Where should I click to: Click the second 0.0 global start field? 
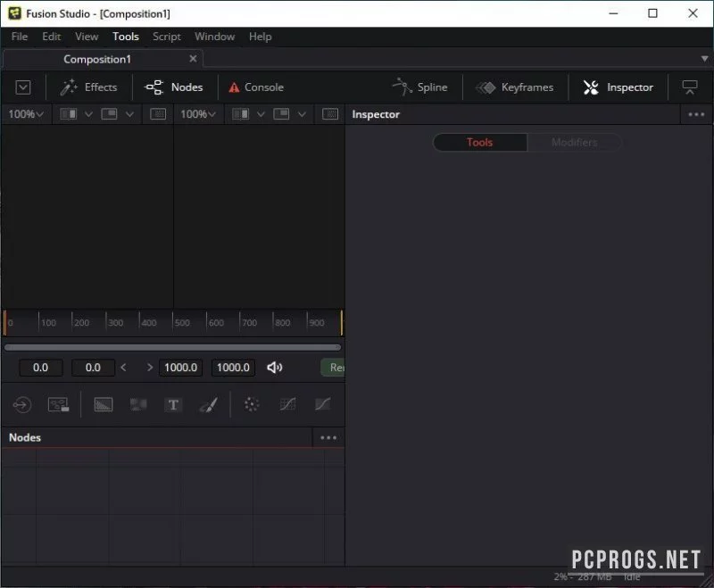[x=93, y=368]
